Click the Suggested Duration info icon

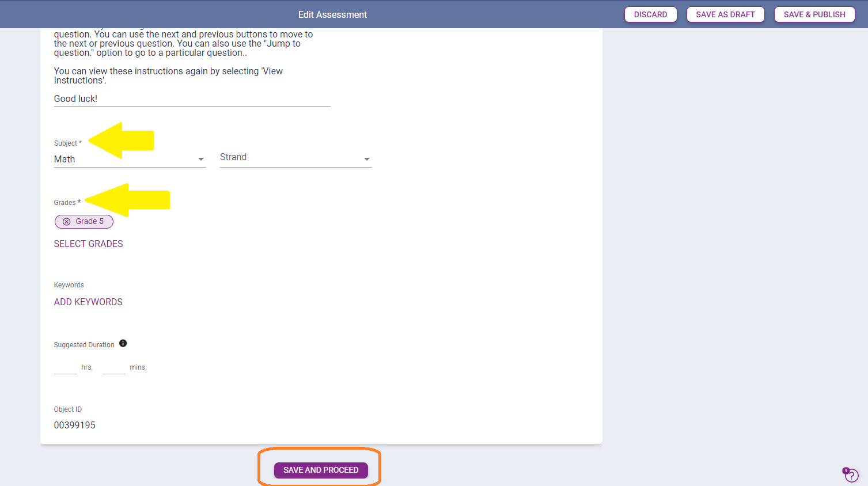tap(123, 344)
